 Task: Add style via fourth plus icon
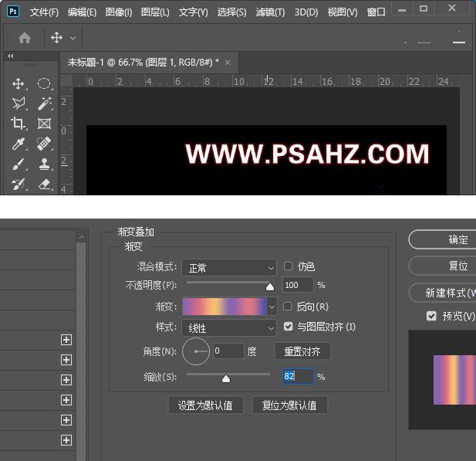(66, 400)
